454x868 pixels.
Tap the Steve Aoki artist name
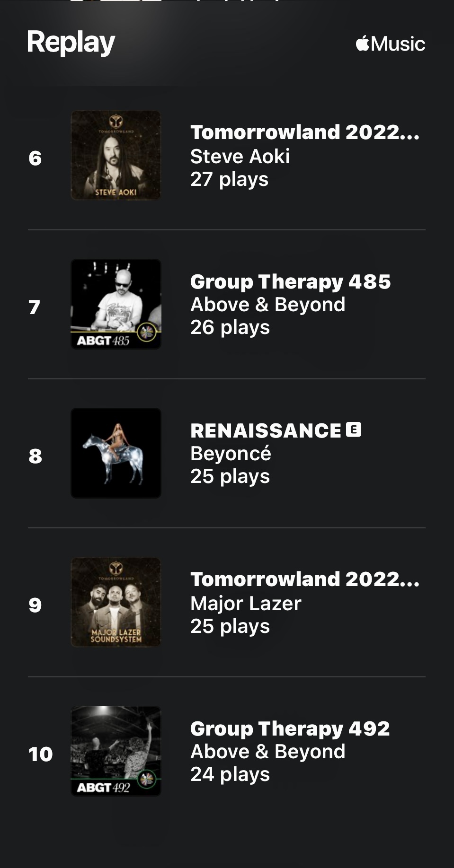point(240,157)
